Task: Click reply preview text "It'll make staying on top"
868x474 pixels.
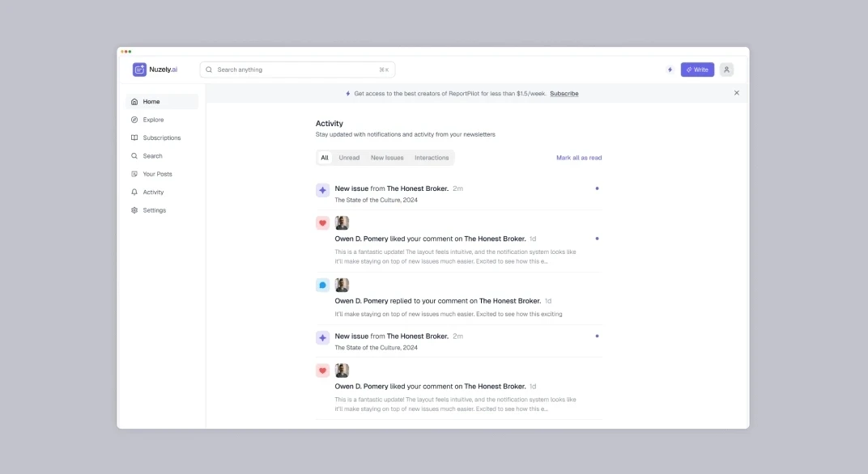Action: tap(449, 314)
